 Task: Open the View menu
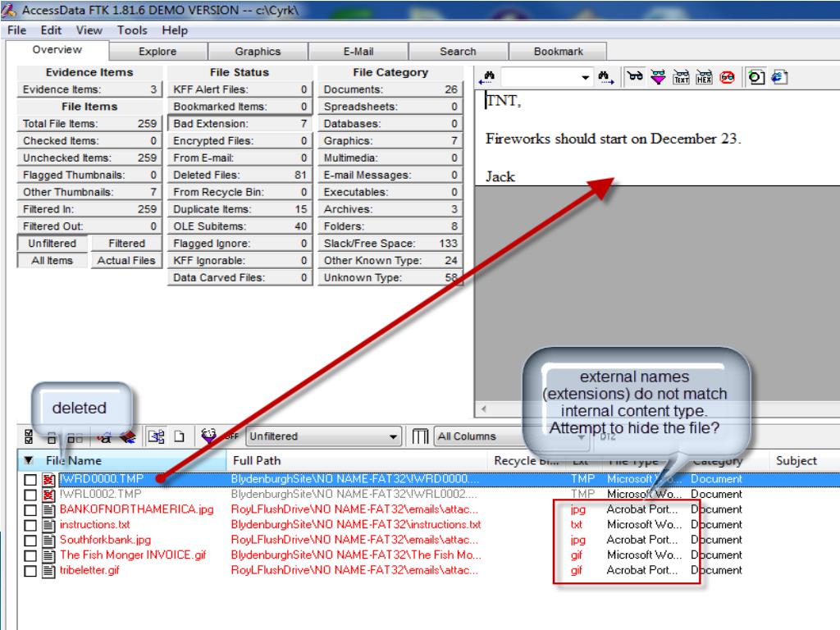89,30
